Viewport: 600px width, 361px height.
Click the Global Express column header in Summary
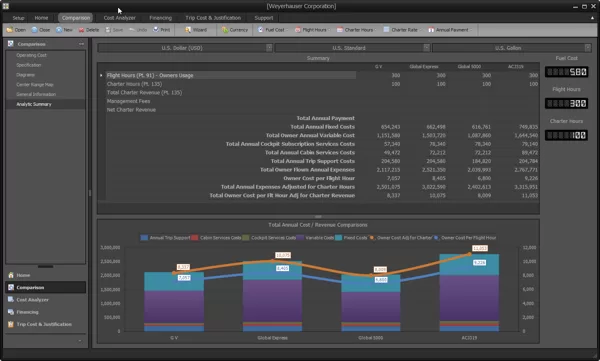(424, 67)
